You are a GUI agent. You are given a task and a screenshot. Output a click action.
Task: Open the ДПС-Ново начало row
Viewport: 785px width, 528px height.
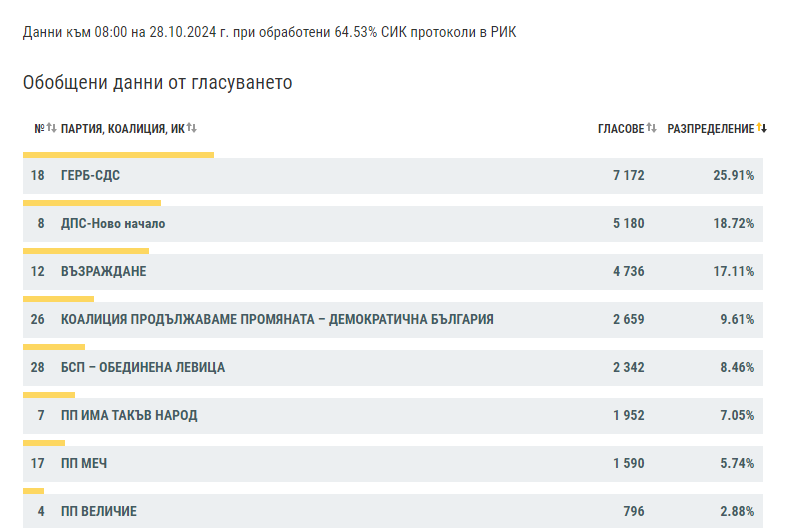coord(393,224)
